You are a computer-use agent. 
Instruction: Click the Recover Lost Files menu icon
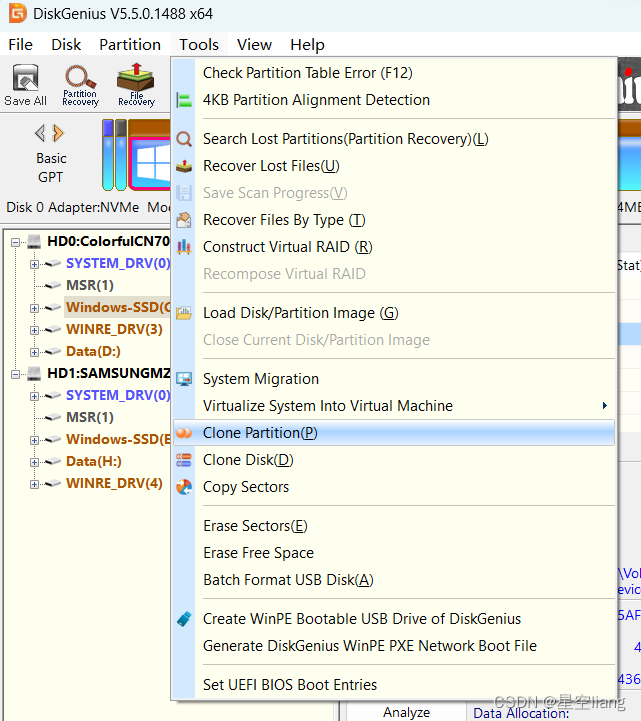[x=184, y=166]
